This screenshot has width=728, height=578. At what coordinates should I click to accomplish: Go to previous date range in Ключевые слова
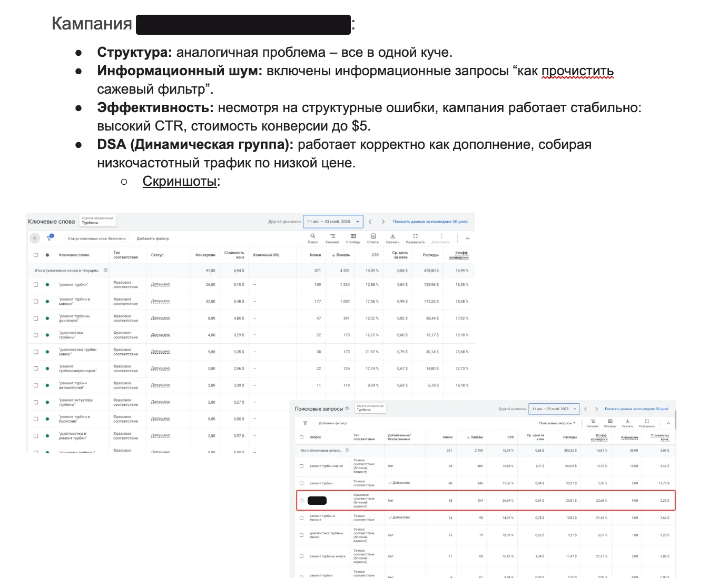click(370, 222)
